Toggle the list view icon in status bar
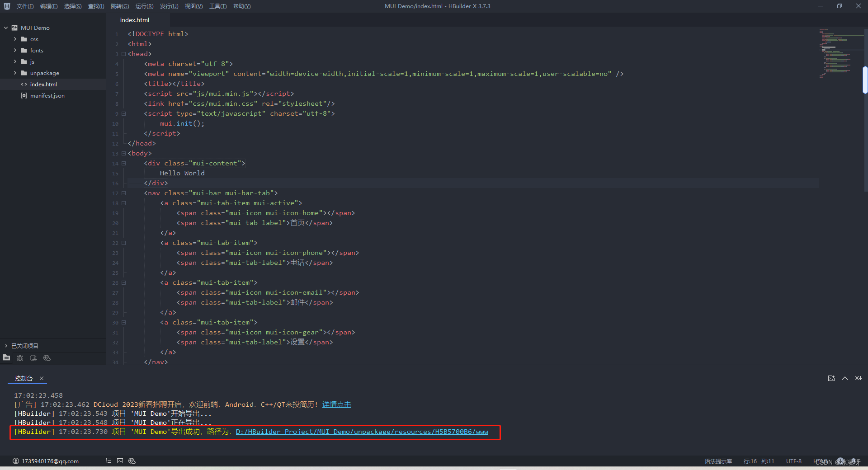868x470 pixels. [x=108, y=461]
